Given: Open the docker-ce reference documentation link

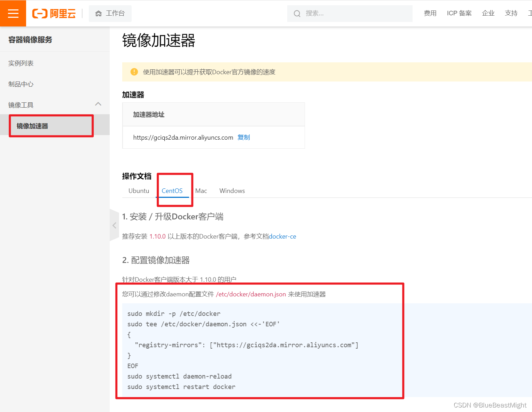Looking at the screenshot, I should (x=282, y=236).
